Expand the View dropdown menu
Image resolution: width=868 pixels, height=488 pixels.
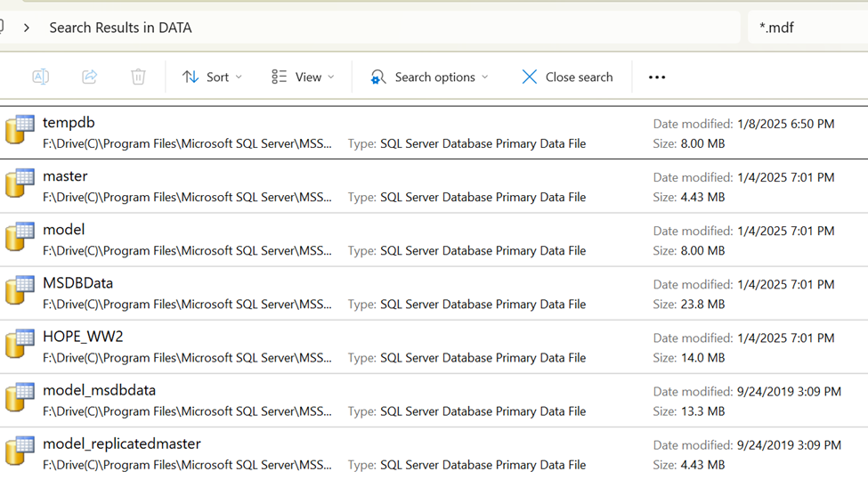(x=303, y=77)
